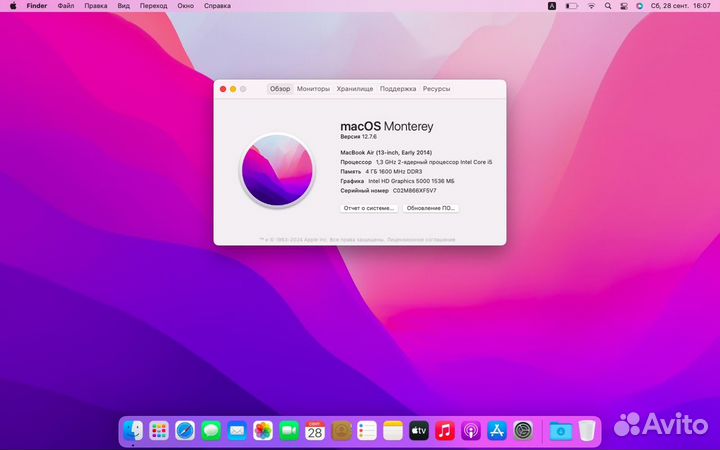720x450 pixels.
Task: Open Calendar showing 28 in dock
Action: pos(315,431)
